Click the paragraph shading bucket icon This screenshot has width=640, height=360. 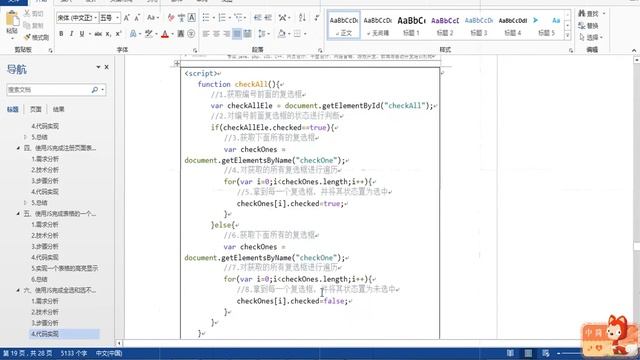282,34
